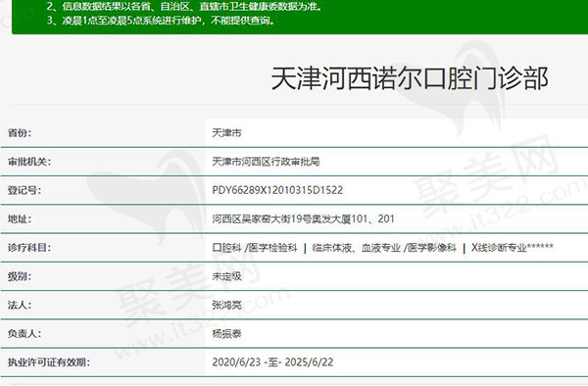Select 临床体液、血液专业 /医学影像科 text
Screen dimensions: 588x386
[x=384, y=248]
